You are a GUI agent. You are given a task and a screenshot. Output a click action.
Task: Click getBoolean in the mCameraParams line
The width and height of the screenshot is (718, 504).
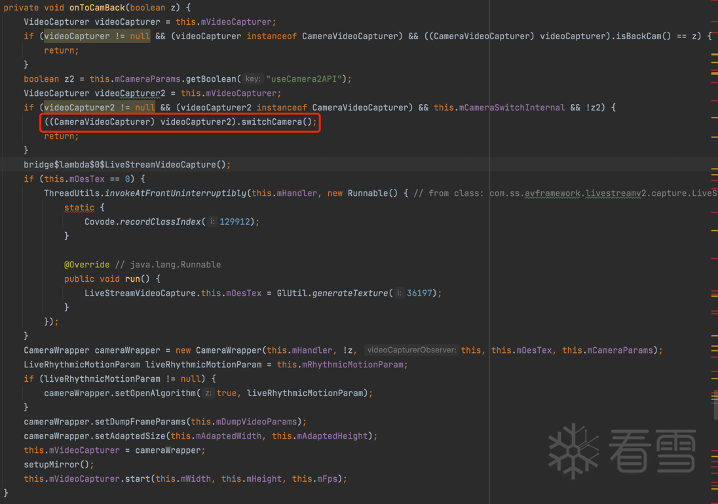(x=211, y=79)
